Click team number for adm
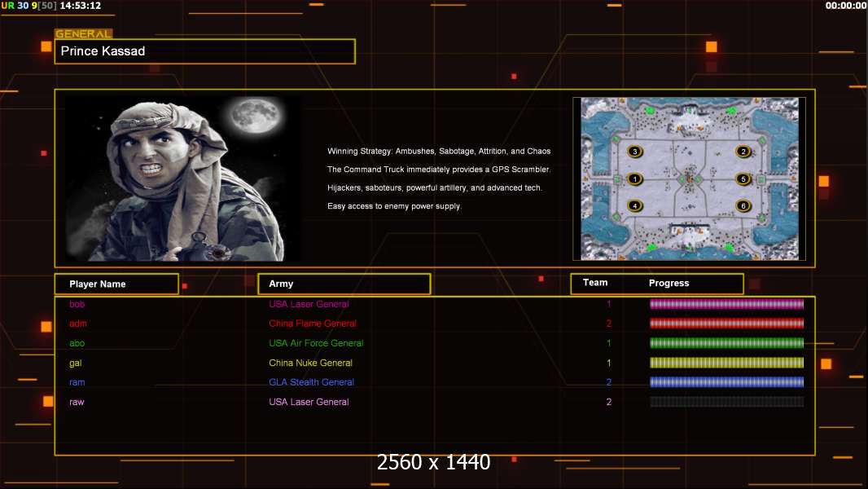868x489 pixels. pos(609,324)
